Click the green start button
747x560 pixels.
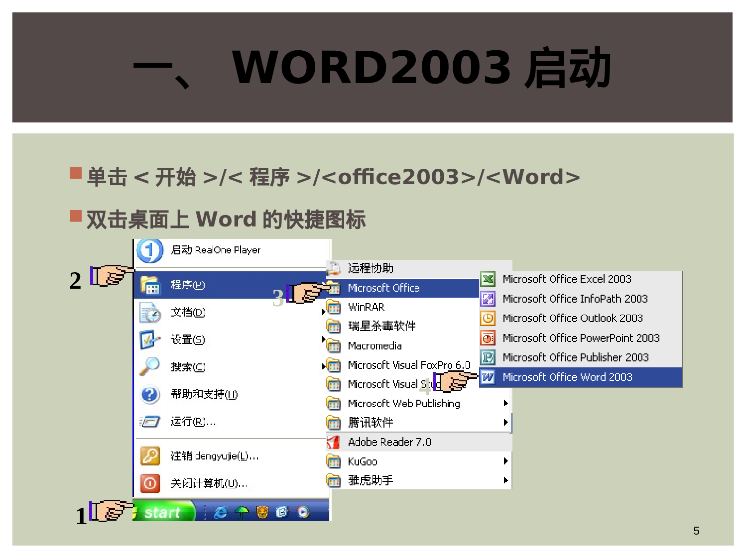click(163, 512)
